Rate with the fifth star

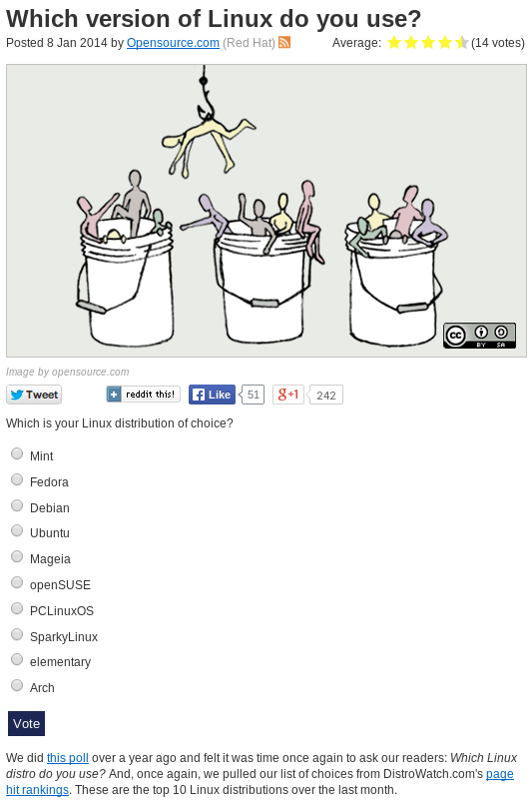(x=462, y=42)
